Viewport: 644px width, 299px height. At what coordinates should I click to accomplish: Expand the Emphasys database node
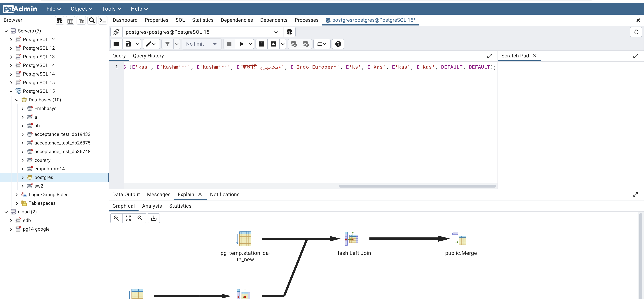22,108
